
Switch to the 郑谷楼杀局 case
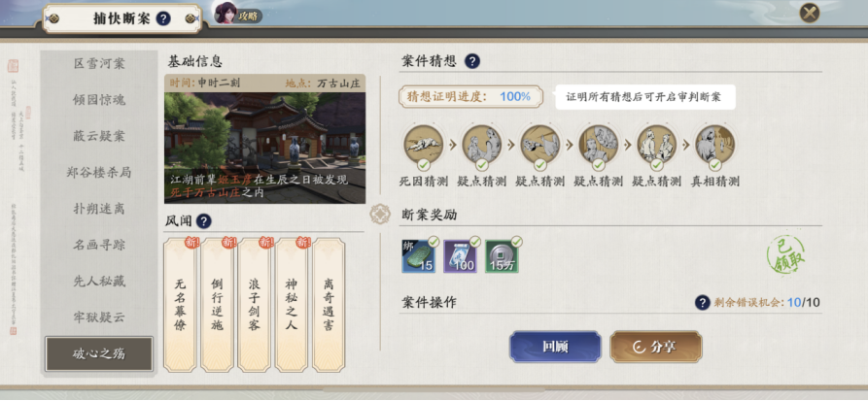pos(99,172)
